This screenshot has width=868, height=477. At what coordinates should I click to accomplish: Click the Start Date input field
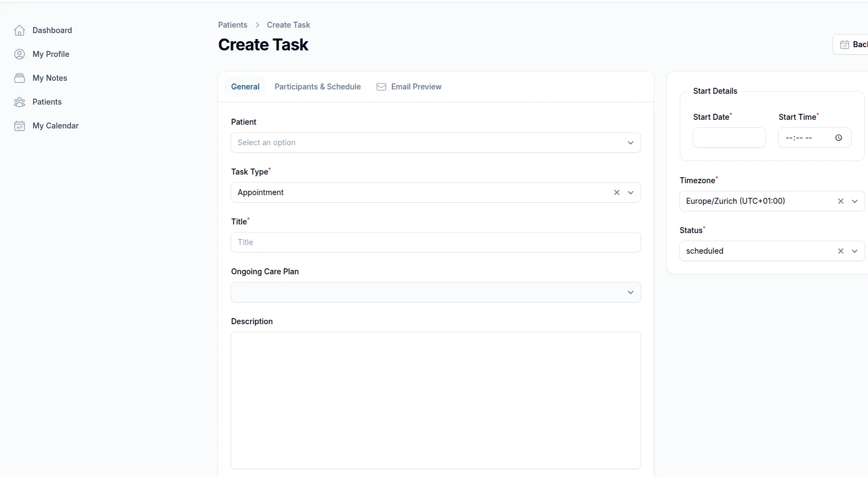729,138
